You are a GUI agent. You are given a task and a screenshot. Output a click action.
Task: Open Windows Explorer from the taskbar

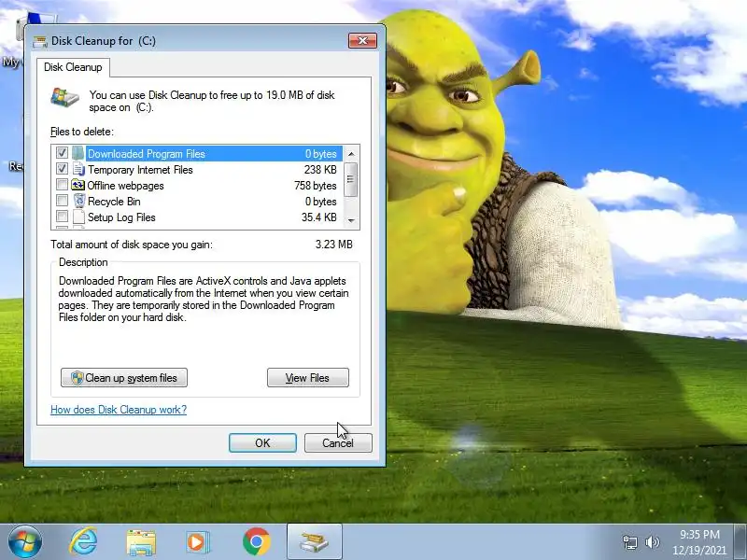point(141,542)
